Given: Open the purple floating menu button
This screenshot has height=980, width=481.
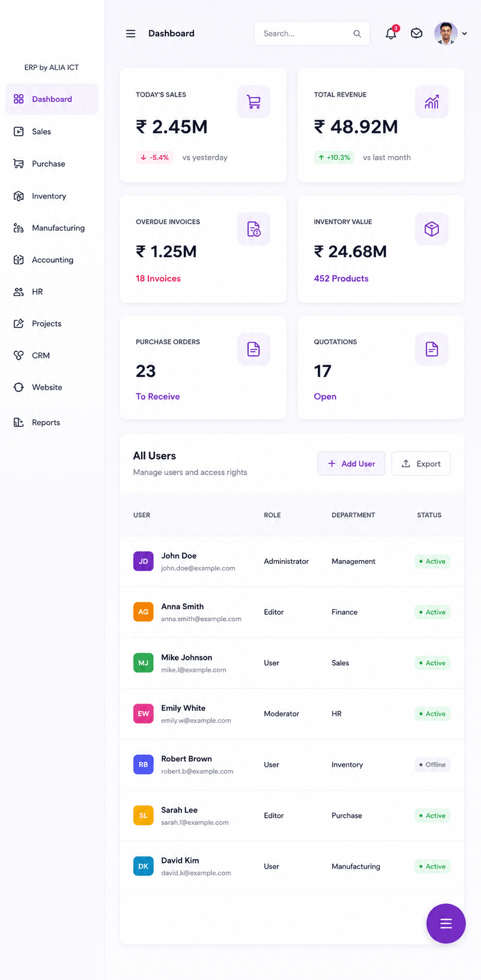Looking at the screenshot, I should click(x=446, y=924).
